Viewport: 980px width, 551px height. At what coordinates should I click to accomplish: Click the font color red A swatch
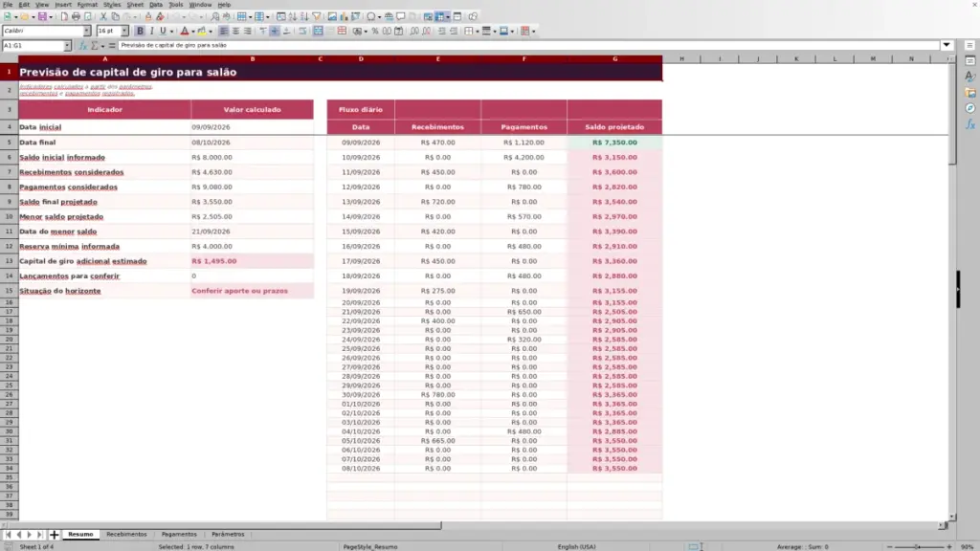tap(185, 31)
